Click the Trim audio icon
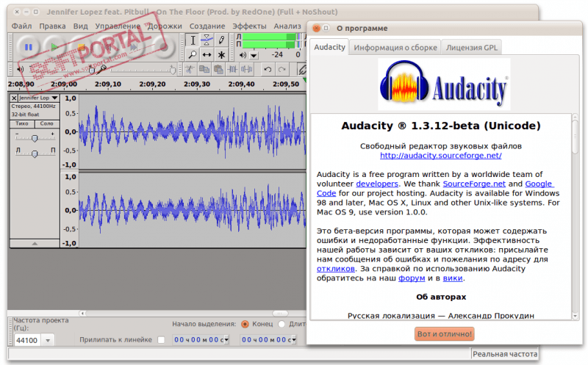This screenshot has width=588, height=365. (232, 69)
